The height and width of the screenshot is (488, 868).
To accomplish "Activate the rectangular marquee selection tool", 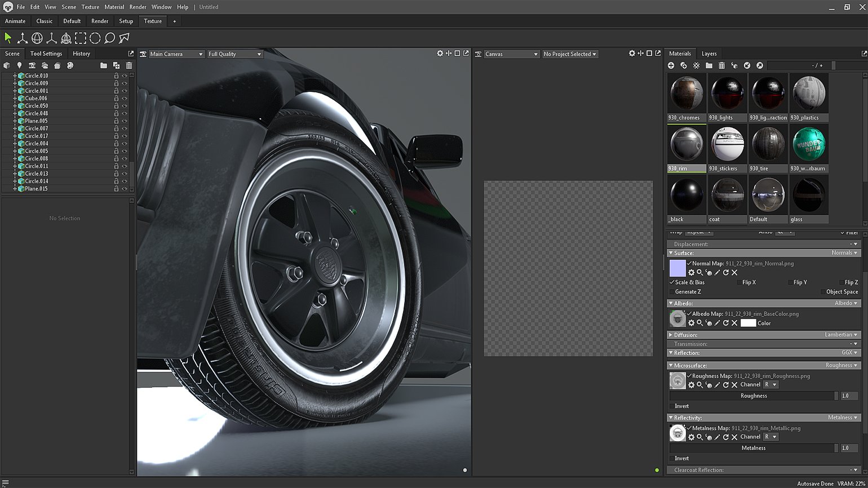I will coord(81,38).
